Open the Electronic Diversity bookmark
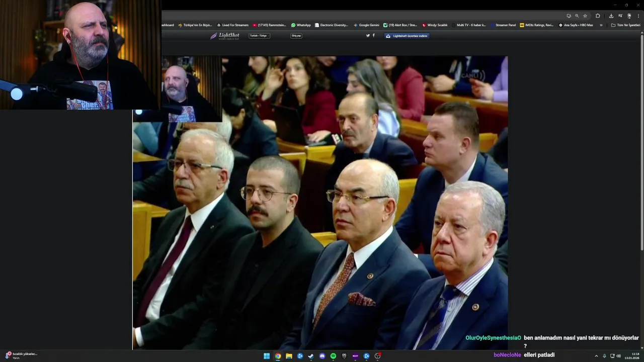 (x=332, y=25)
